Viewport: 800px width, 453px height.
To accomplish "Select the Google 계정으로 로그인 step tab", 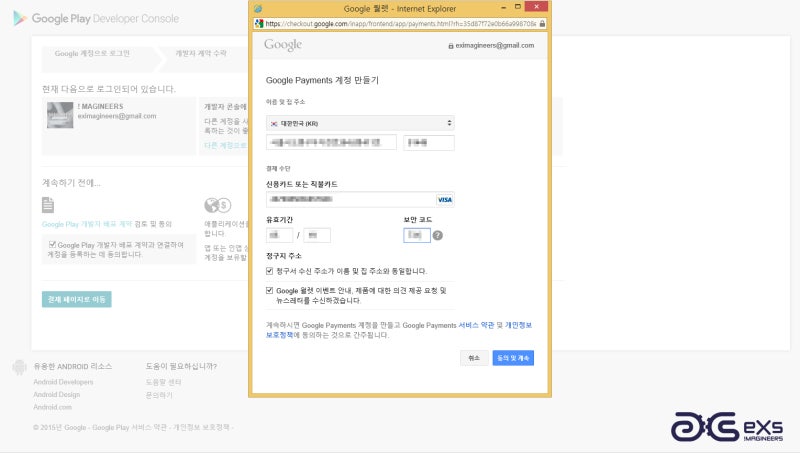I will point(92,54).
